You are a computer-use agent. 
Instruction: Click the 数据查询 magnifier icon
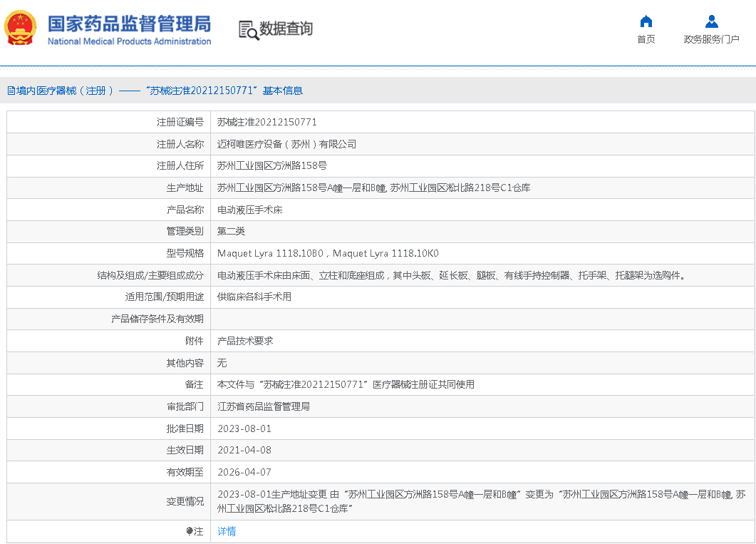tap(248, 30)
